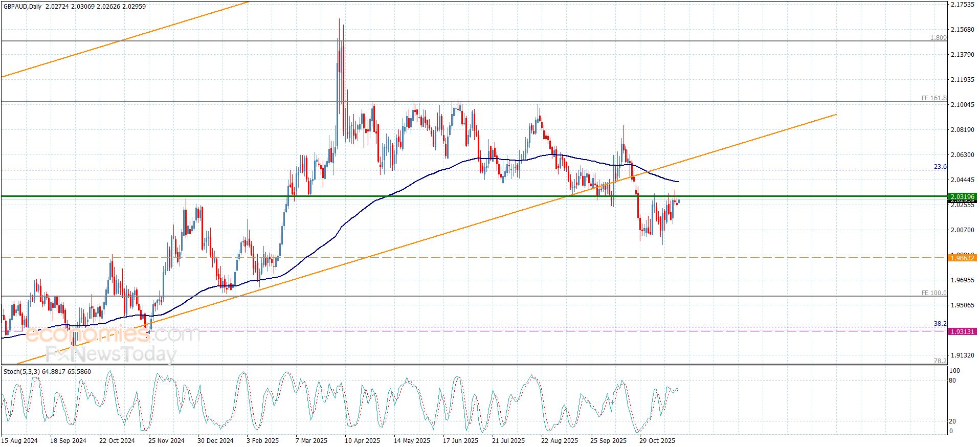Click the 1.809 level label

tap(939, 38)
